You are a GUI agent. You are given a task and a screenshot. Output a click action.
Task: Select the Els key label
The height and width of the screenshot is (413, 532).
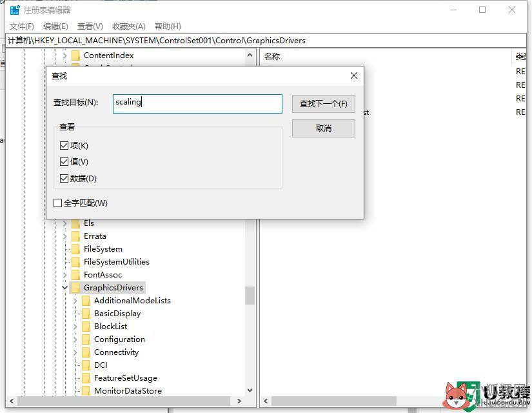tap(89, 223)
